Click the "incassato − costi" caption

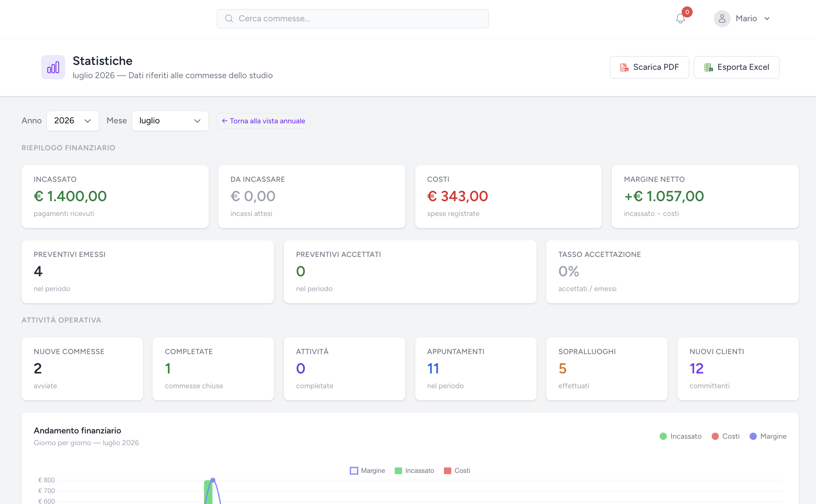pos(651,214)
